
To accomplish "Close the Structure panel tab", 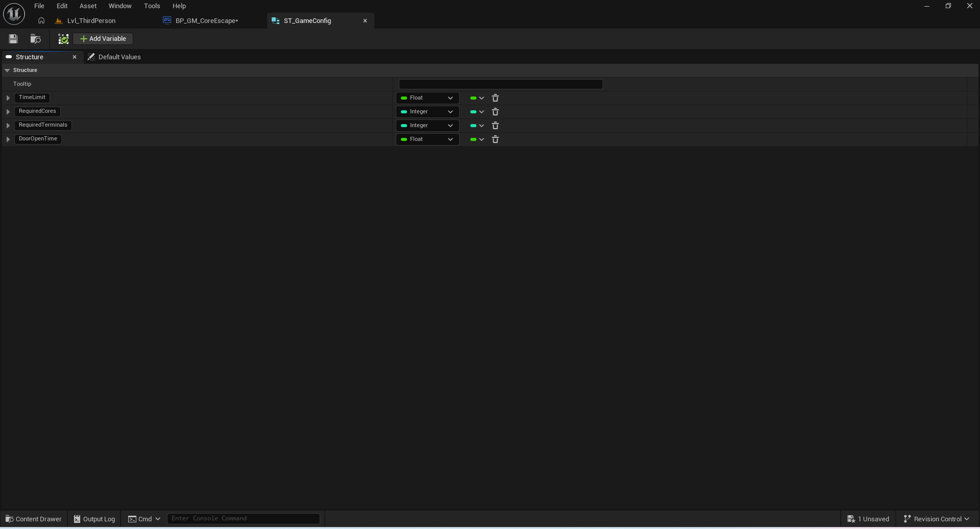I will click(x=75, y=57).
